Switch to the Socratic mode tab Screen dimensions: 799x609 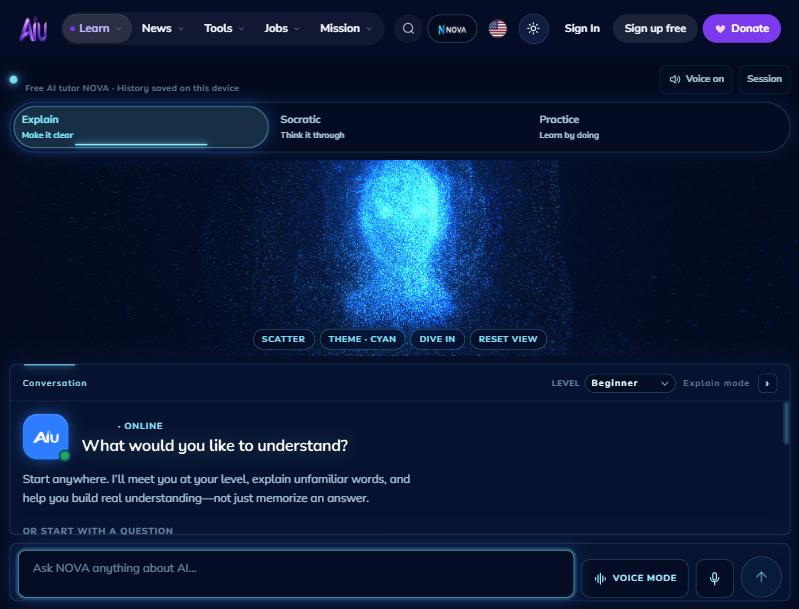400,127
